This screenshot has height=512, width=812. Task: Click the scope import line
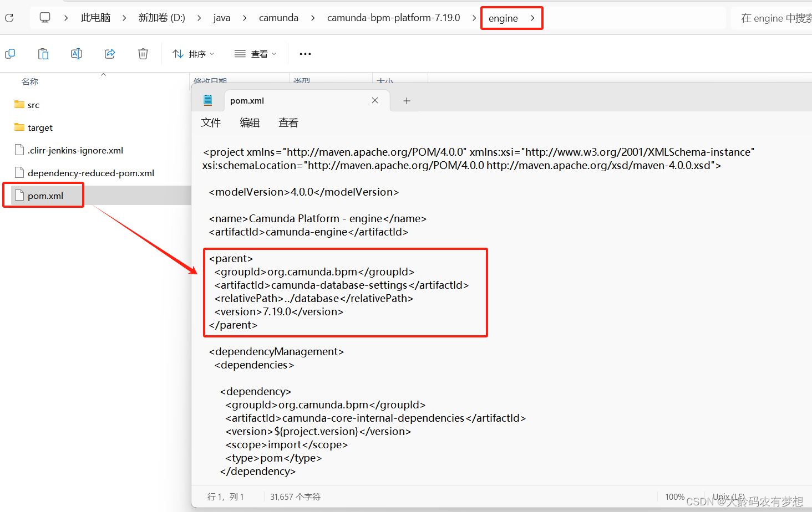coord(287,444)
